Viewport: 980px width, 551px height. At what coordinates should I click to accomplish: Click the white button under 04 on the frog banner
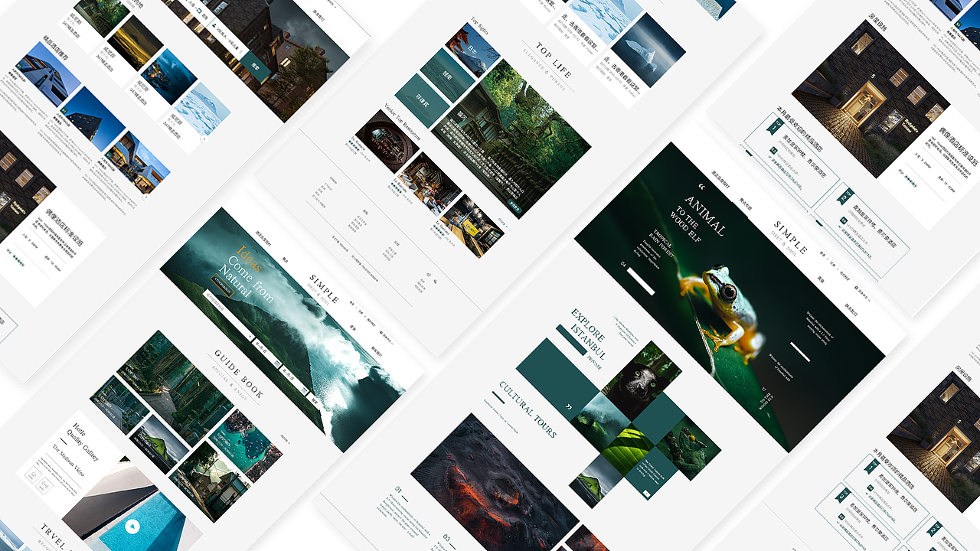tap(641, 281)
